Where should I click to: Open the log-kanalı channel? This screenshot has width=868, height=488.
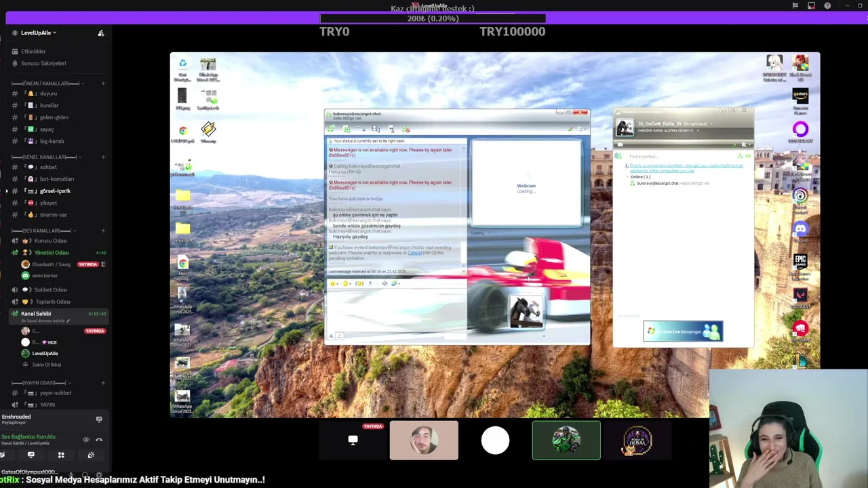pyautogui.click(x=52, y=141)
